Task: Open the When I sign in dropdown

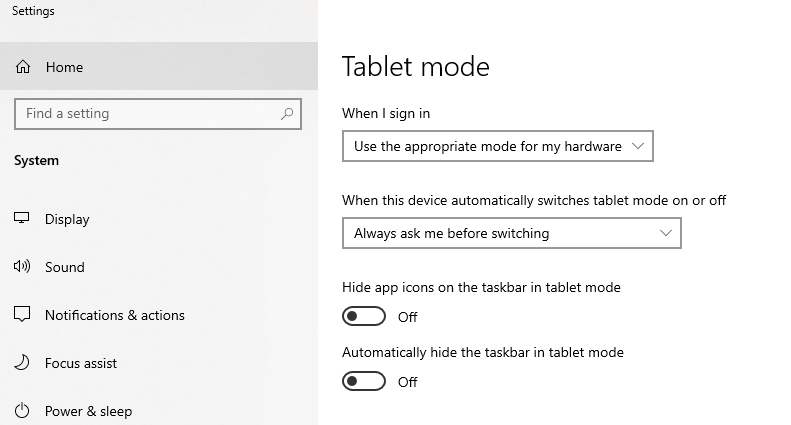Action: click(x=498, y=146)
